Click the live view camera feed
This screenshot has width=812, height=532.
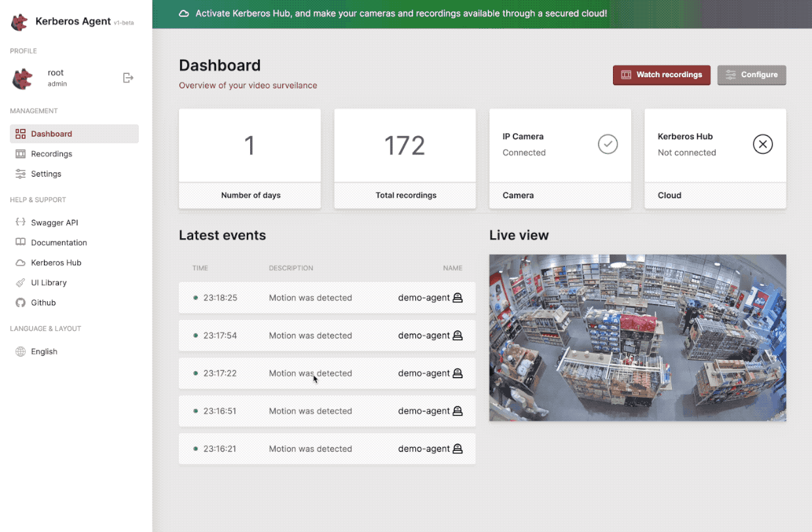[x=637, y=338]
